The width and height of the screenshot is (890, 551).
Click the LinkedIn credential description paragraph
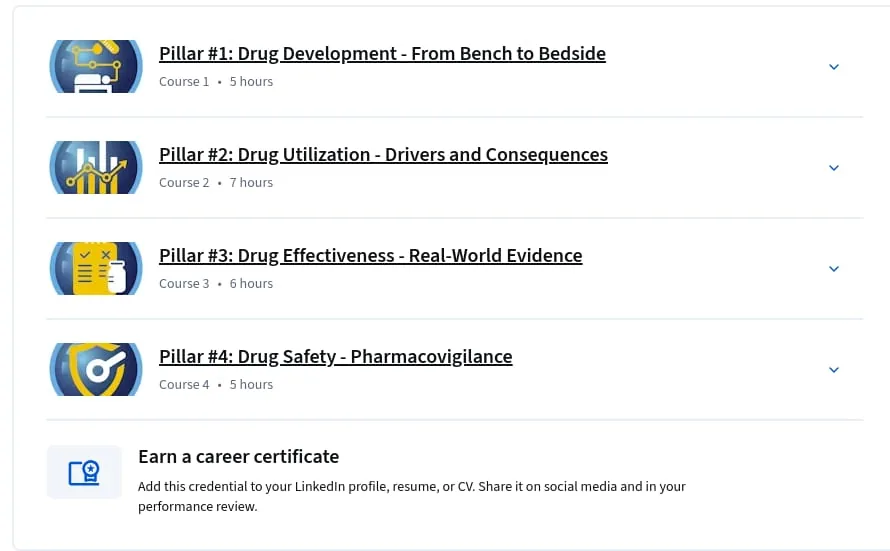click(412, 497)
